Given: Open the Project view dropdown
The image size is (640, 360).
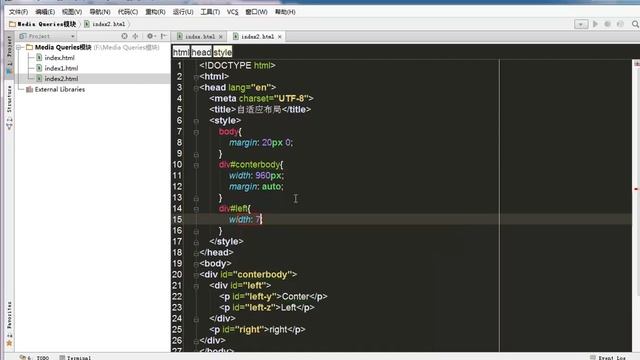Looking at the screenshot, I should (x=47, y=36).
